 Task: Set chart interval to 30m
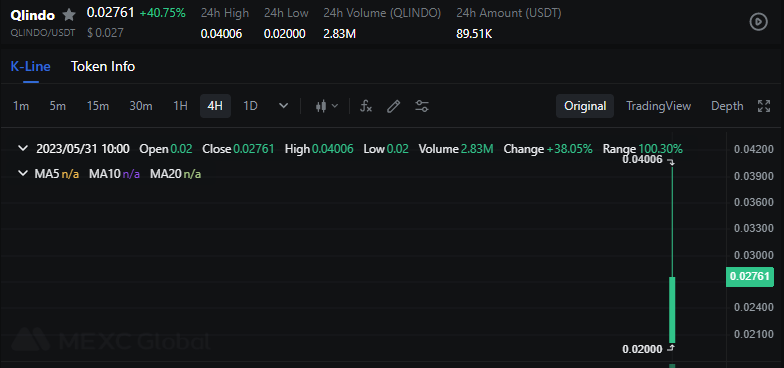coord(140,106)
